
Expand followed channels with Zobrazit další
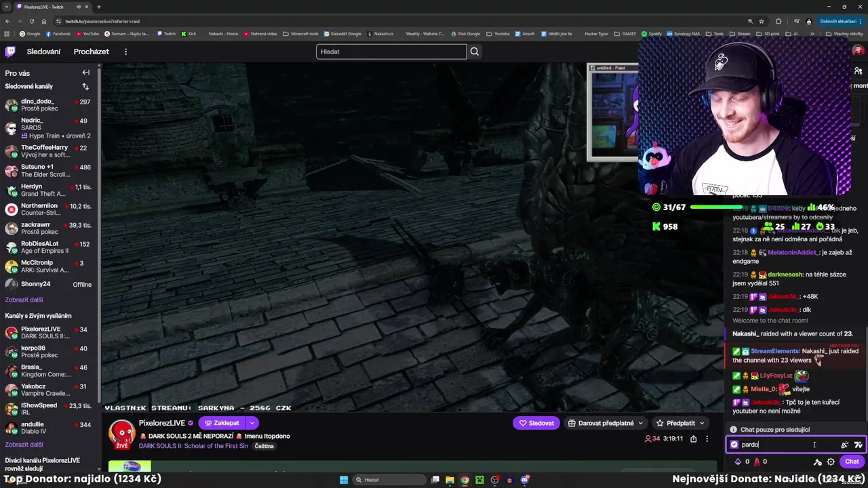[x=24, y=300]
